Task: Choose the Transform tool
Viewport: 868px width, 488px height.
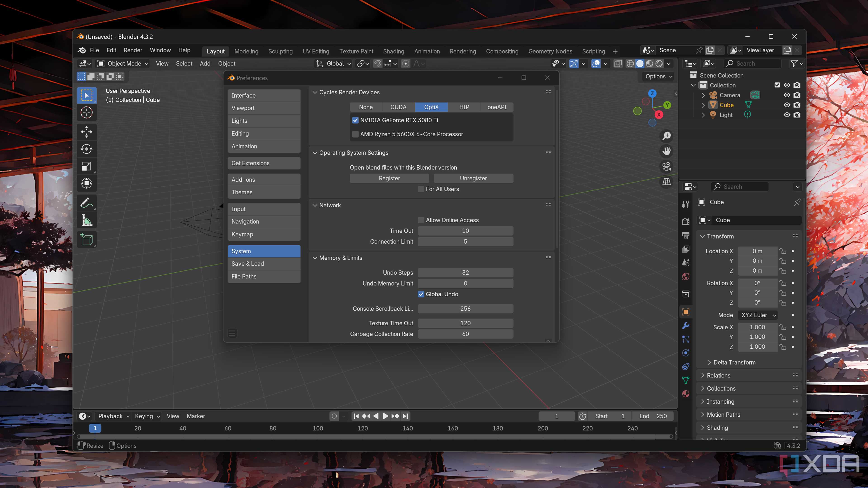Action: point(87,183)
